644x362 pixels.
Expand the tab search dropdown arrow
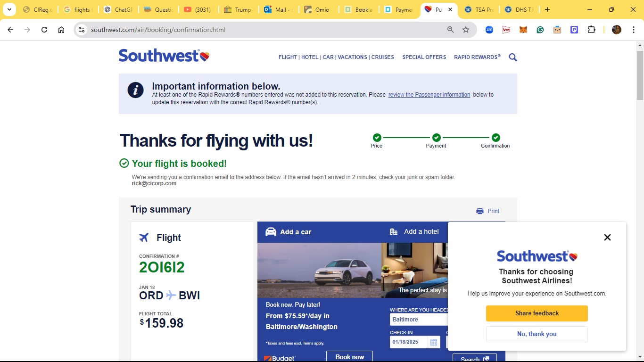(x=9, y=9)
